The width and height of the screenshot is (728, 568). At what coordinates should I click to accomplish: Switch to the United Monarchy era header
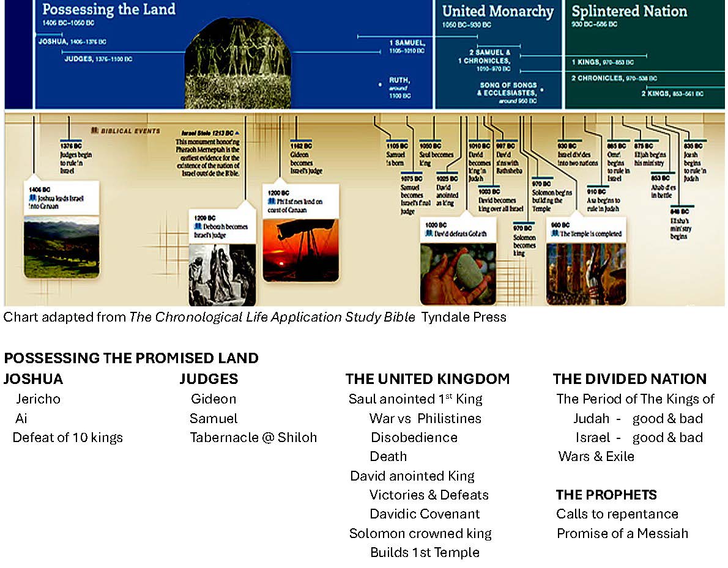(497, 12)
